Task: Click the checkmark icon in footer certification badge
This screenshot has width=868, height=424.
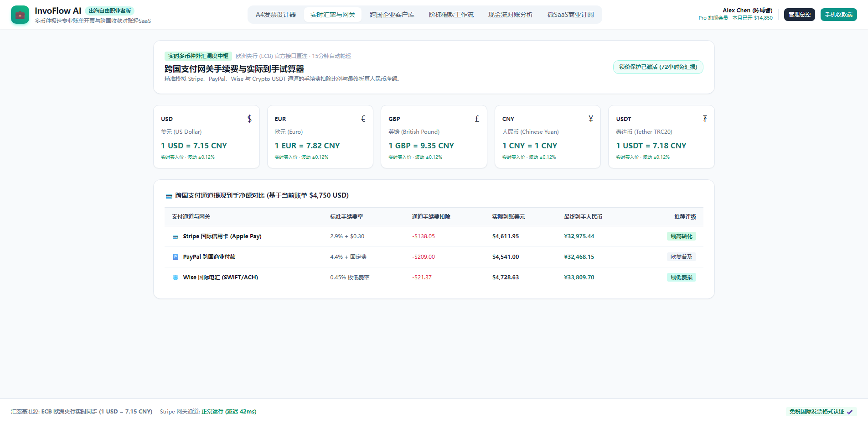Action: click(x=850, y=412)
